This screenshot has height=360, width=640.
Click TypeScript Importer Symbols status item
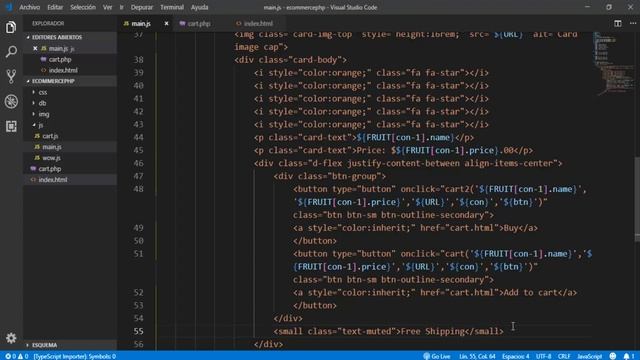pyautogui.click(x=74, y=356)
